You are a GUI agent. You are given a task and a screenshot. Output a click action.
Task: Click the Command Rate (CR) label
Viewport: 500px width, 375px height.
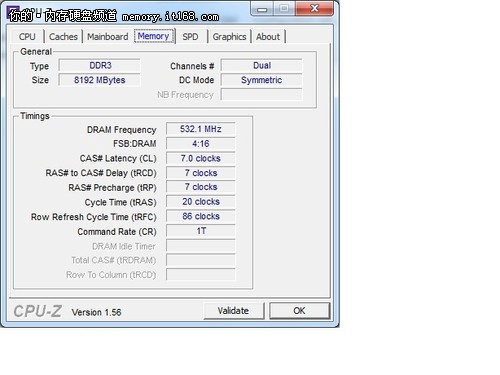[x=117, y=232]
